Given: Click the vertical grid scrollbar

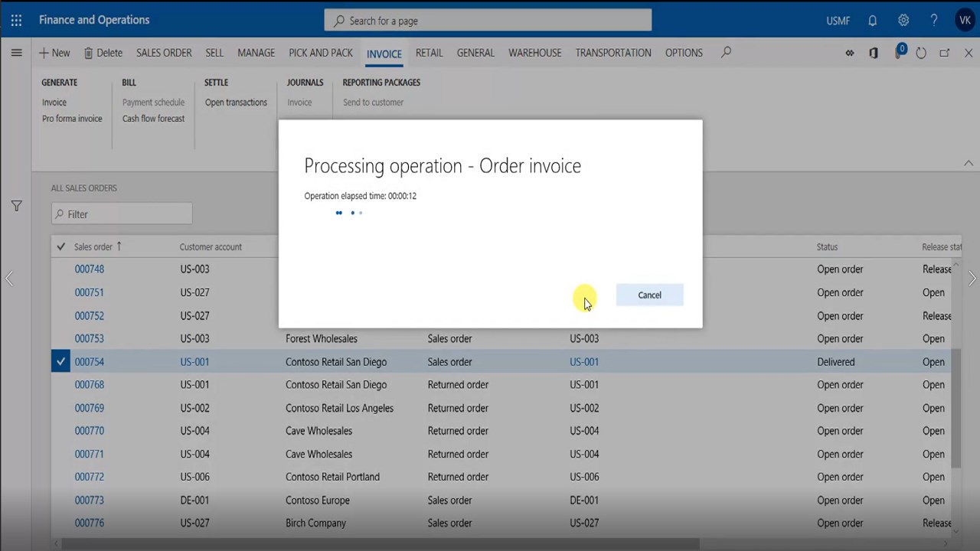Looking at the screenshot, I should point(956,409).
